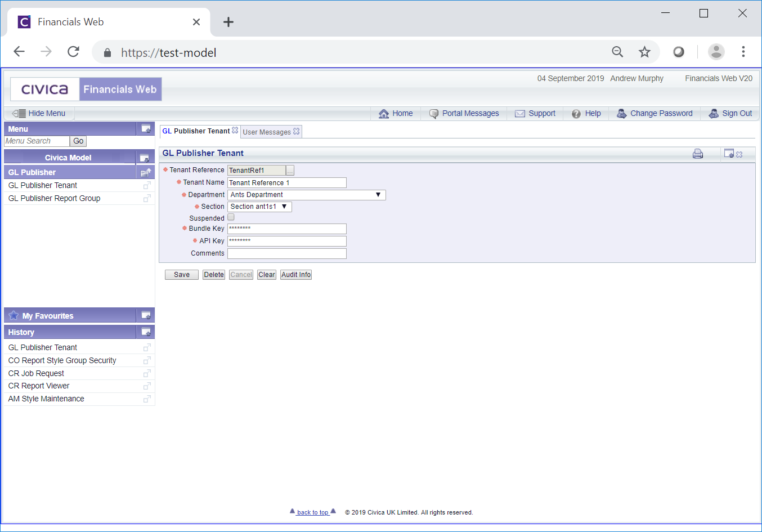762x532 pixels.
Task: Click the browser zoom magnifier icon
Action: tap(617, 52)
